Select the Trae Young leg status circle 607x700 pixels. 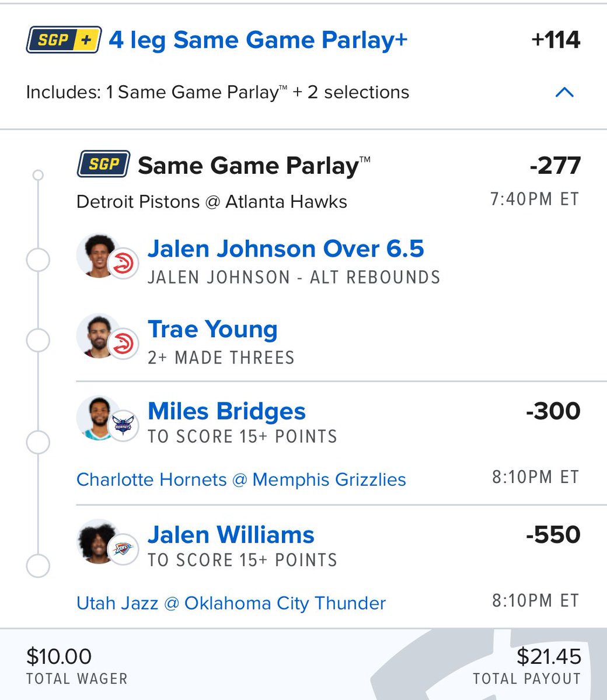pyautogui.click(x=39, y=341)
